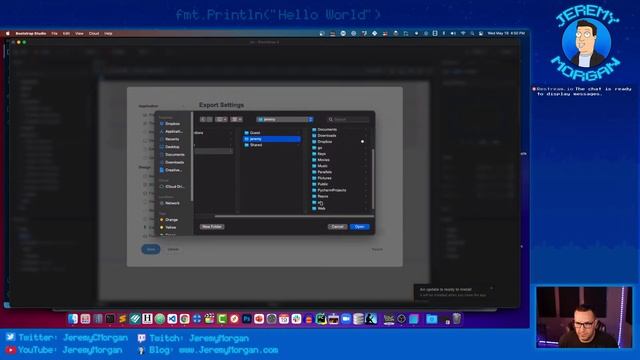The height and width of the screenshot is (360, 640).
Task: Open the group-by dropdown in file dialog
Action: pyautogui.click(x=236, y=119)
